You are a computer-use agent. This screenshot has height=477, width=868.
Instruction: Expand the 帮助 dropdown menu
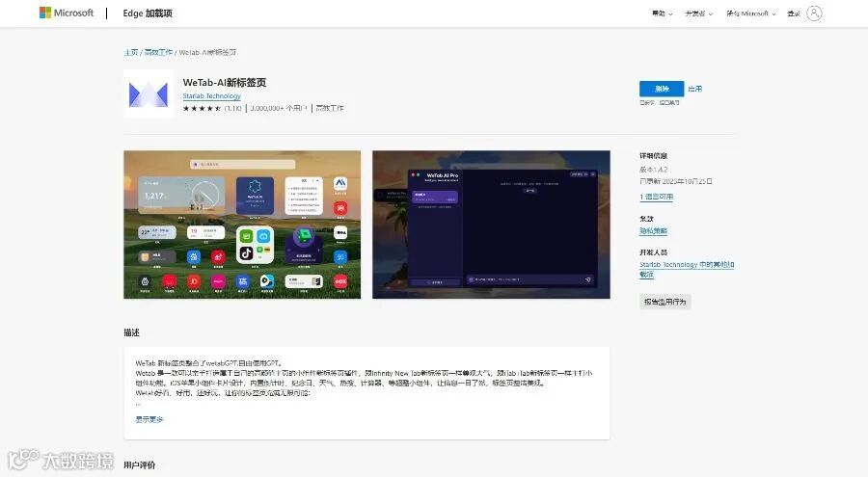(x=662, y=13)
